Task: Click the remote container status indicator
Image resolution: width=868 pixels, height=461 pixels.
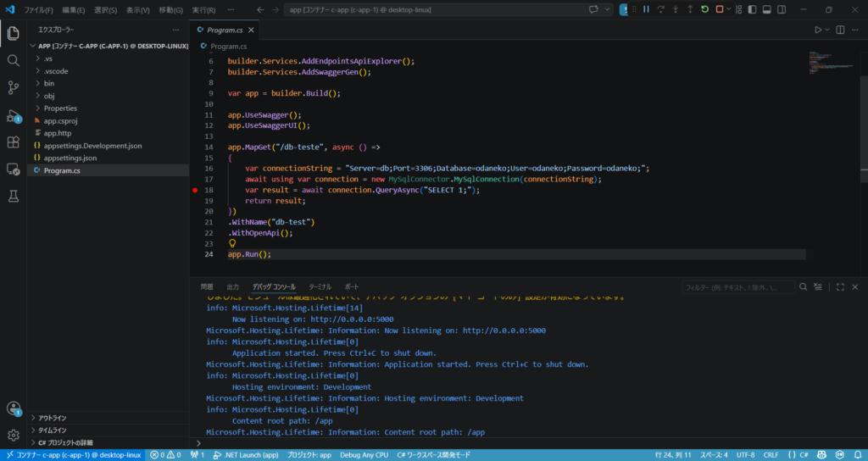Action: pos(73,455)
